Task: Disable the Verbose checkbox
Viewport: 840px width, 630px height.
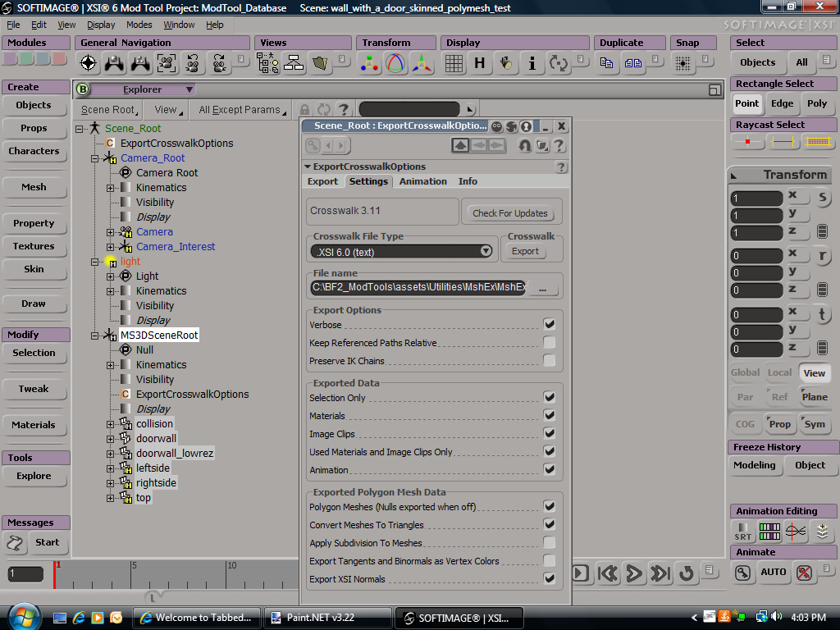Action: (549, 324)
